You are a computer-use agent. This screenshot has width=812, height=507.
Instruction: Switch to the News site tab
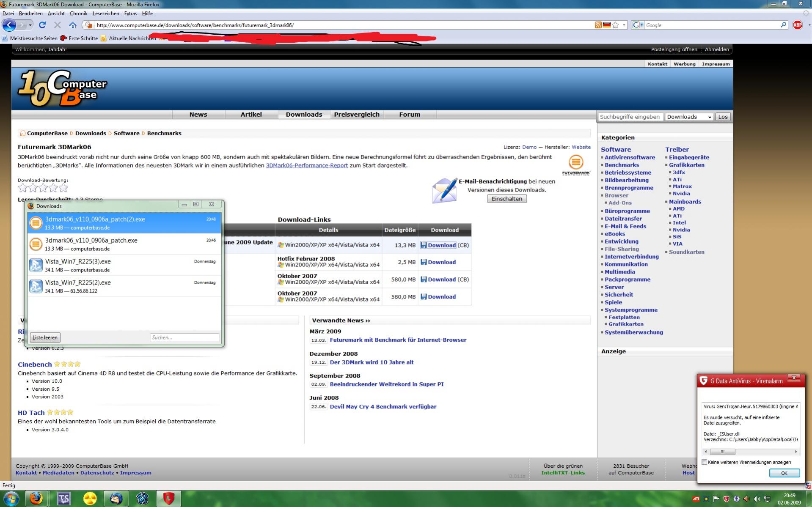(x=198, y=115)
